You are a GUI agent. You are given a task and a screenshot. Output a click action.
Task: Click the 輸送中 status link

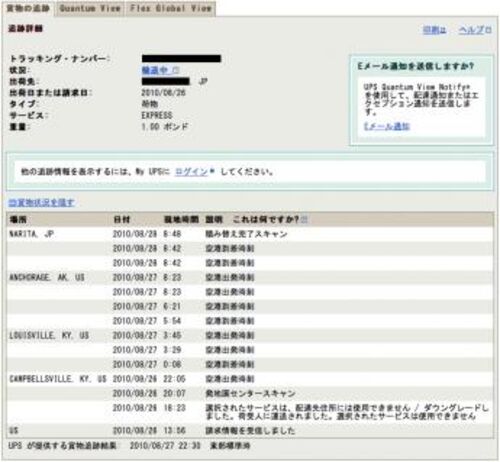(155, 70)
